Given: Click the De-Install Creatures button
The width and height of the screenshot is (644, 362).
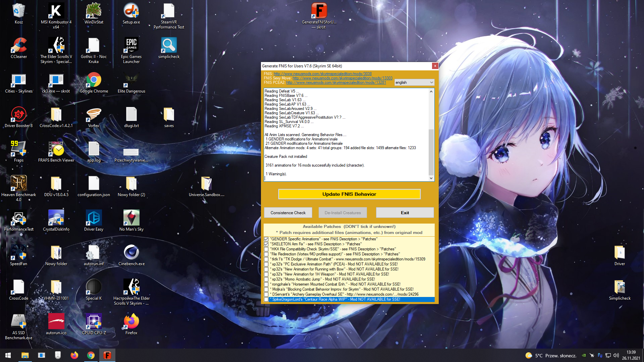Looking at the screenshot, I should 343,213.
